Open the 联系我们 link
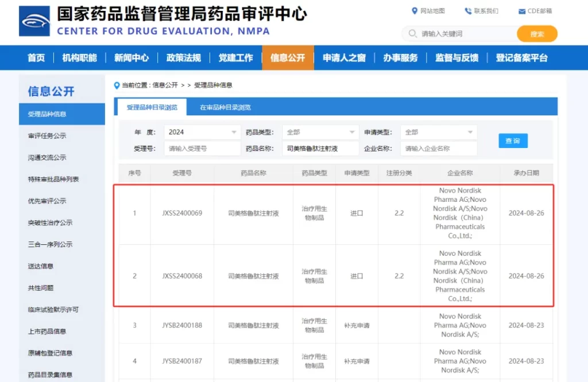 (x=486, y=11)
